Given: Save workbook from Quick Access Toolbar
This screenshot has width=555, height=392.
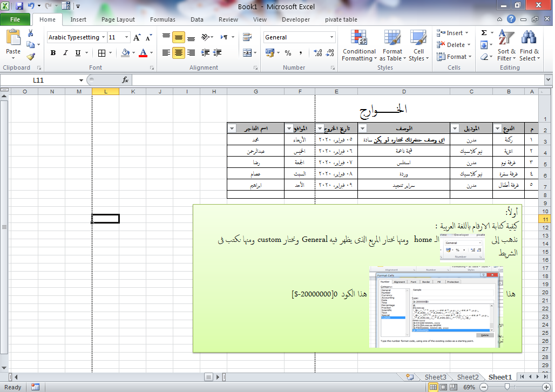Looking at the screenshot, I should coord(19,6).
